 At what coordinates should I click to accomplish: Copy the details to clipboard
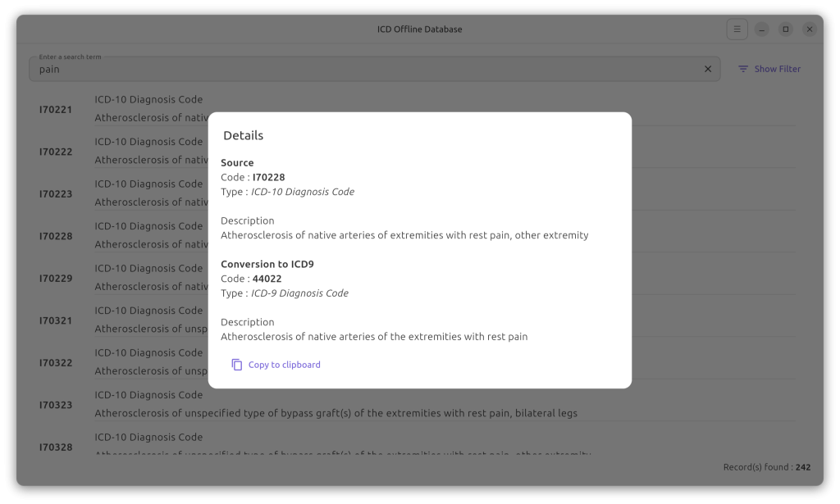[276, 365]
